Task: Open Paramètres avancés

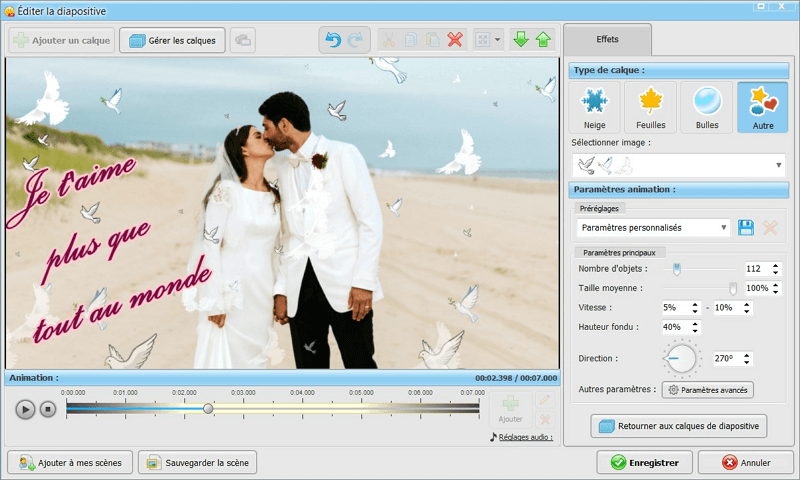Action: pyautogui.click(x=708, y=390)
